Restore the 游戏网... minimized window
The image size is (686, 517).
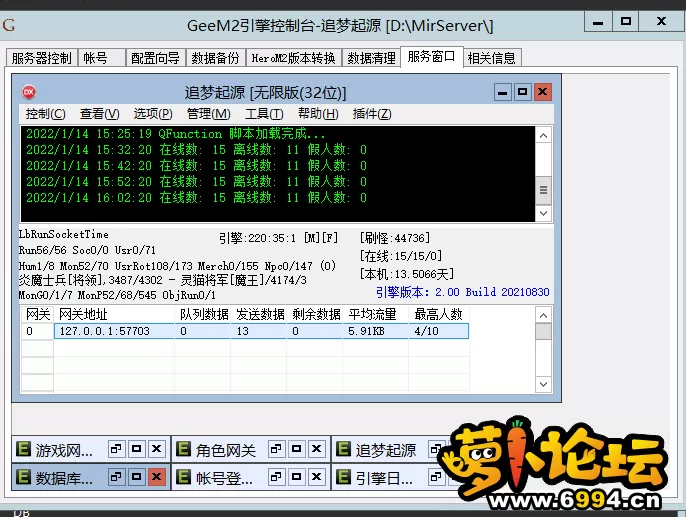click(x=116, y=449)
